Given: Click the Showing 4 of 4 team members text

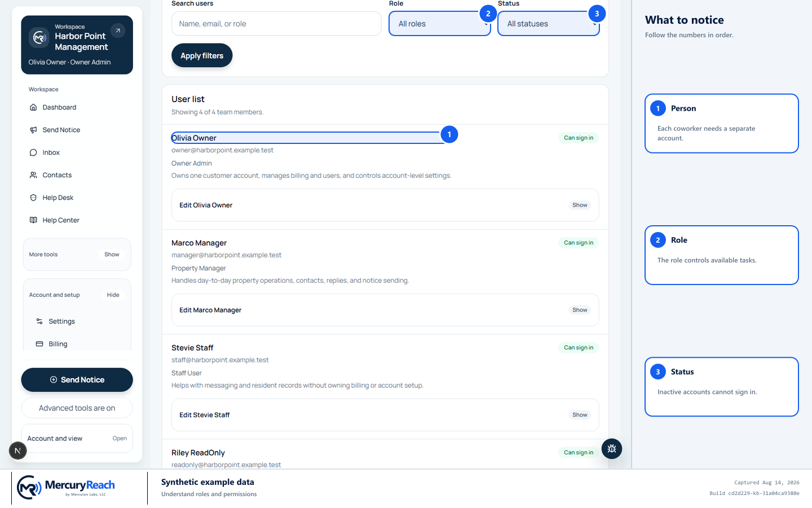Looking at the screenshot, I should (217, 112).
